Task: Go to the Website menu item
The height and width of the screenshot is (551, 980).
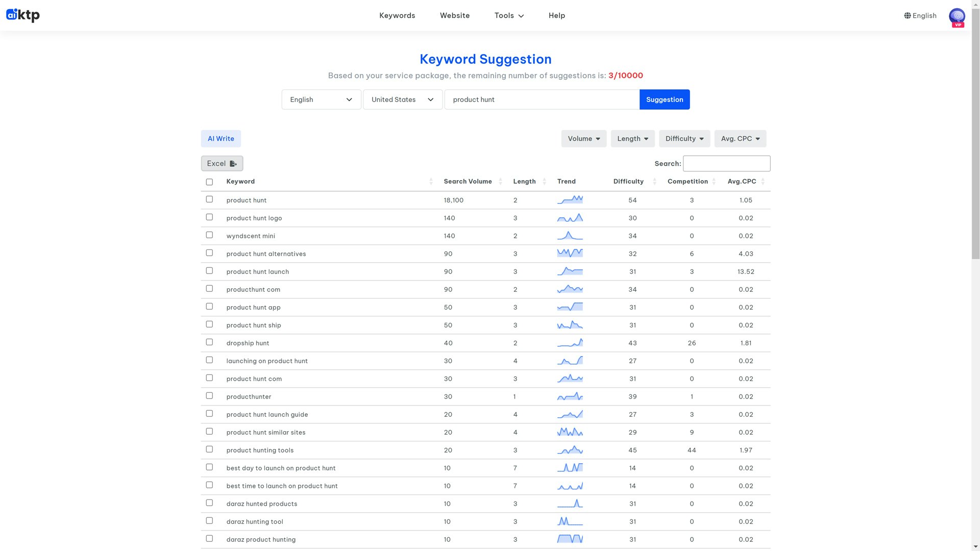Action: click(x=454, y=16)
